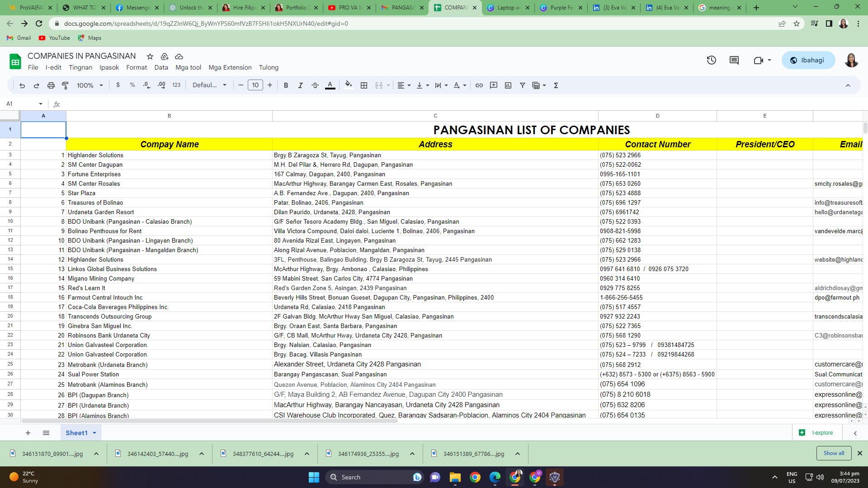This screenshot has width=868, height=488.
Task: Click the create filter icon
Action: [523, 85]
